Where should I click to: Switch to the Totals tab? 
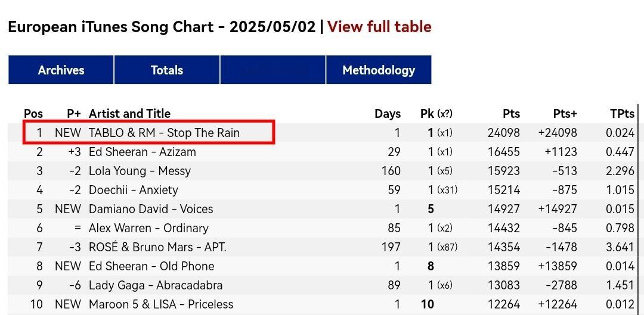click(167, 70)
